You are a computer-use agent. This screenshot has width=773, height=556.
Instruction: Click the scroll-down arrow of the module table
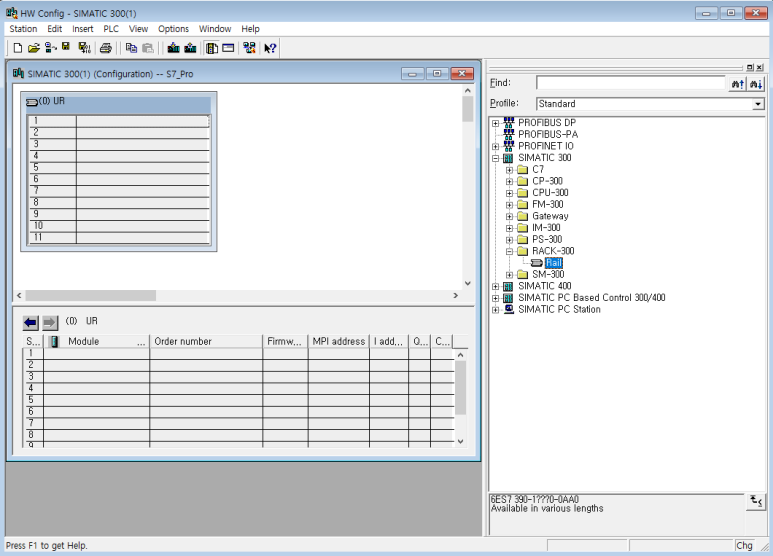[x=460, y=441]
